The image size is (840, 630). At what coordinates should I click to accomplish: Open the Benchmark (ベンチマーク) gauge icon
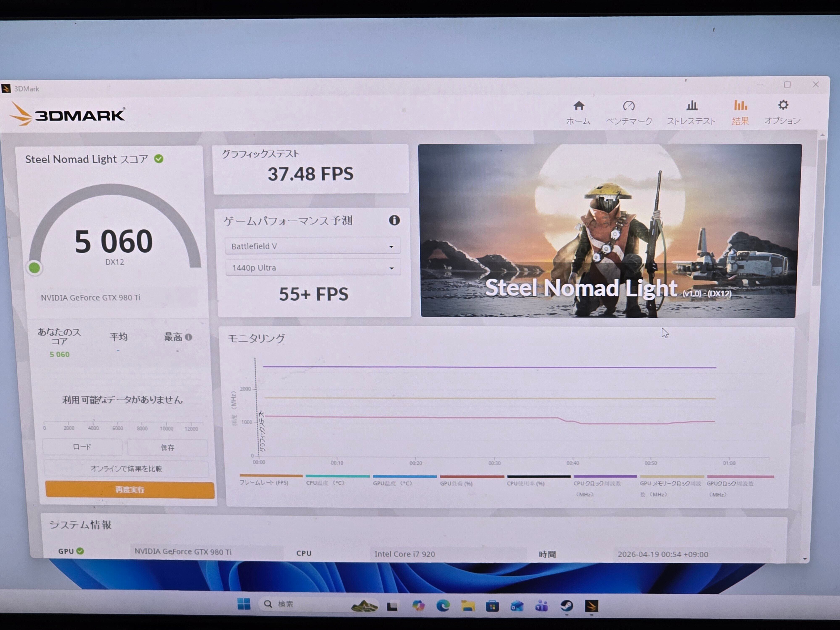[629, 106]
